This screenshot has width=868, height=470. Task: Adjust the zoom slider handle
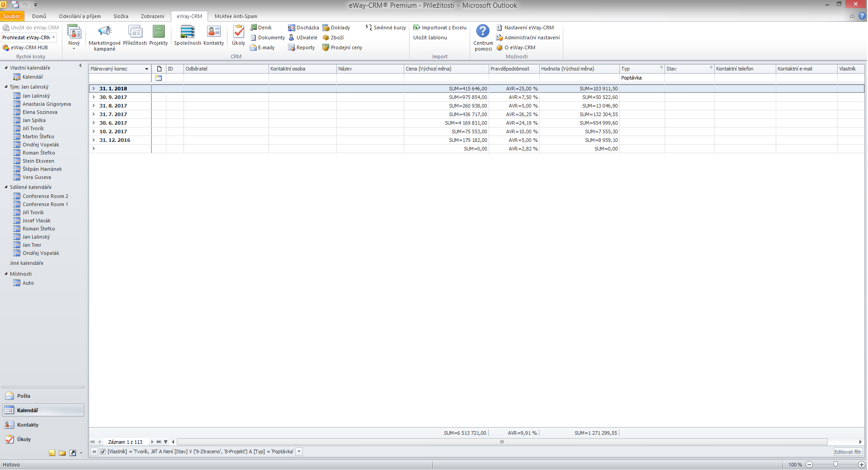835,465
